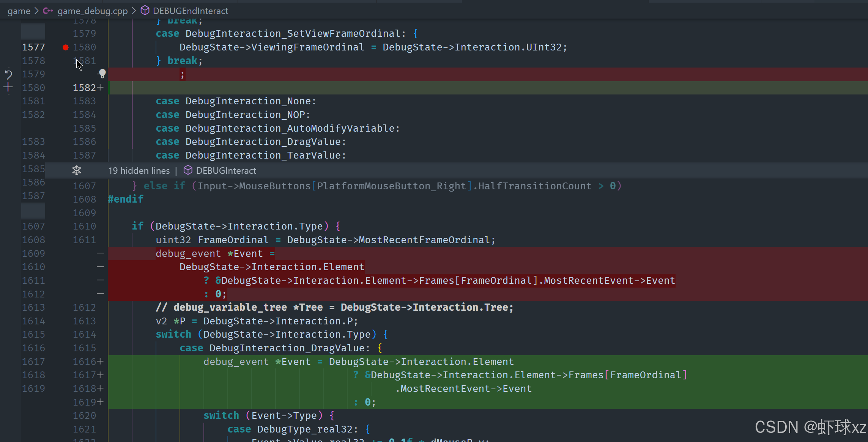Click the plus marker next to line 1582
The image size is (868, 442).
click(100, 88)
